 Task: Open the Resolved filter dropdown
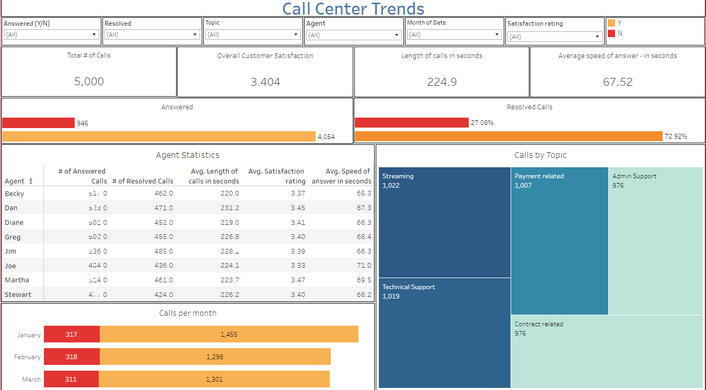click(x=152, y=35)
